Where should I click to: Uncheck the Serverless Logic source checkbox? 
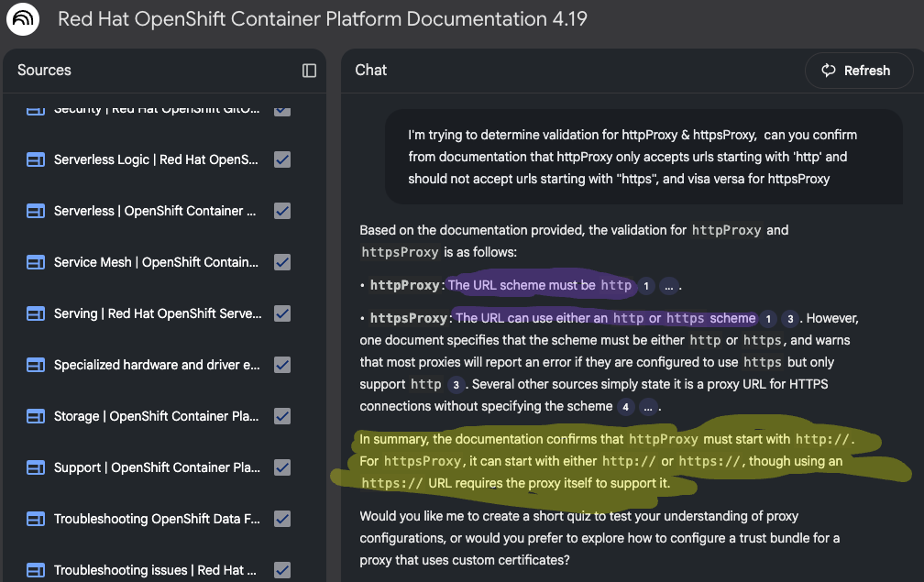[282, 159]
